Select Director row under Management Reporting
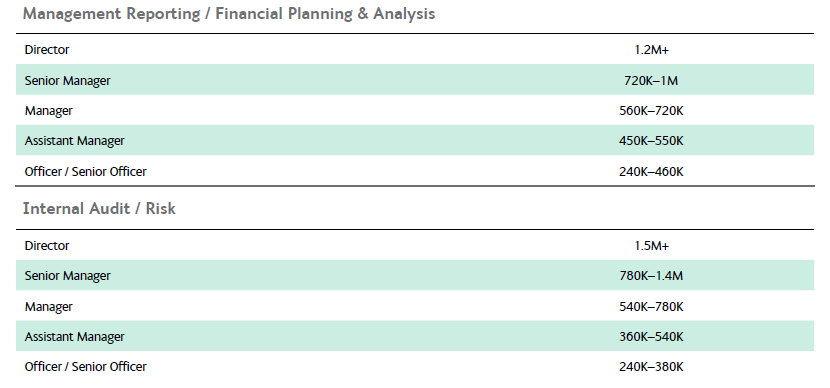This screenshot has width=830, height=388. tap(415, 50)
